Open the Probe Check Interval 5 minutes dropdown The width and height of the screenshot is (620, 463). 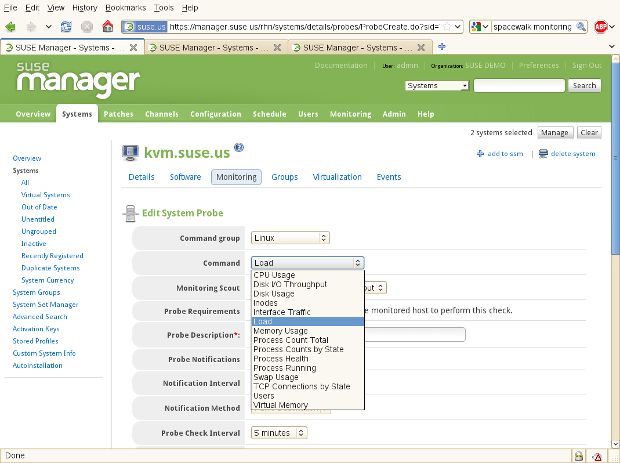[x=279, y=433]
